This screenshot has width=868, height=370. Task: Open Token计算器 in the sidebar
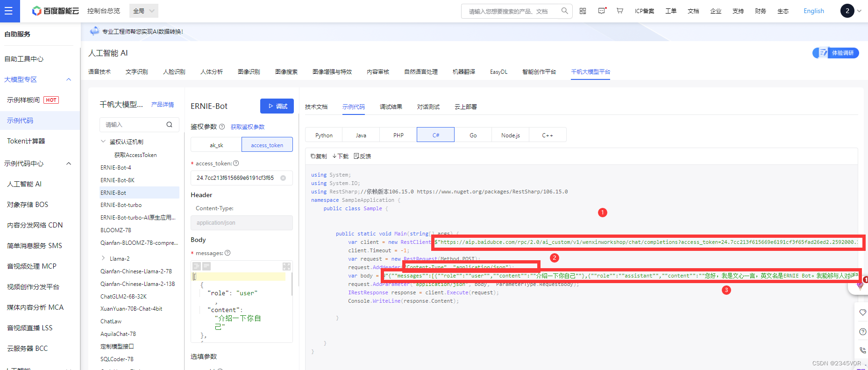pos(26,141)
